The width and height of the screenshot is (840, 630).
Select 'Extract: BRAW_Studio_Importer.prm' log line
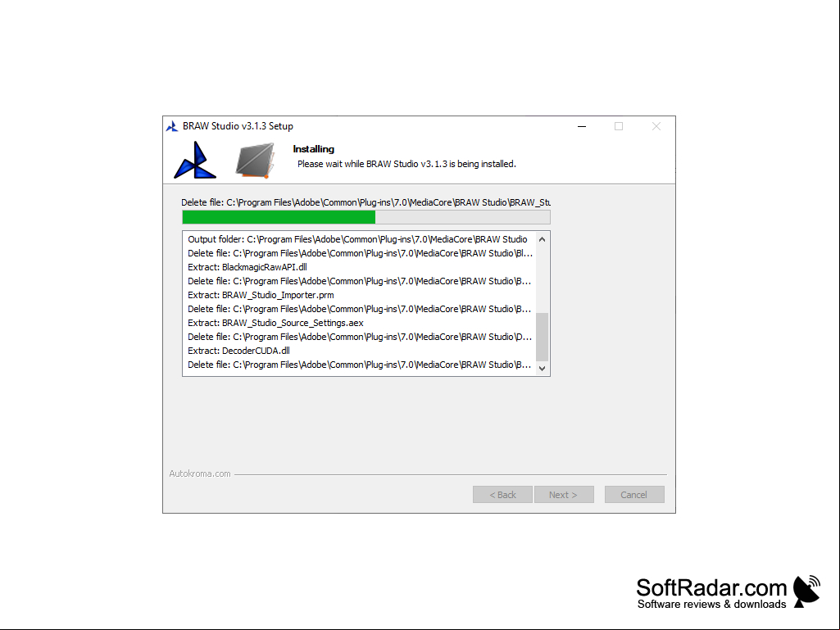261,295
